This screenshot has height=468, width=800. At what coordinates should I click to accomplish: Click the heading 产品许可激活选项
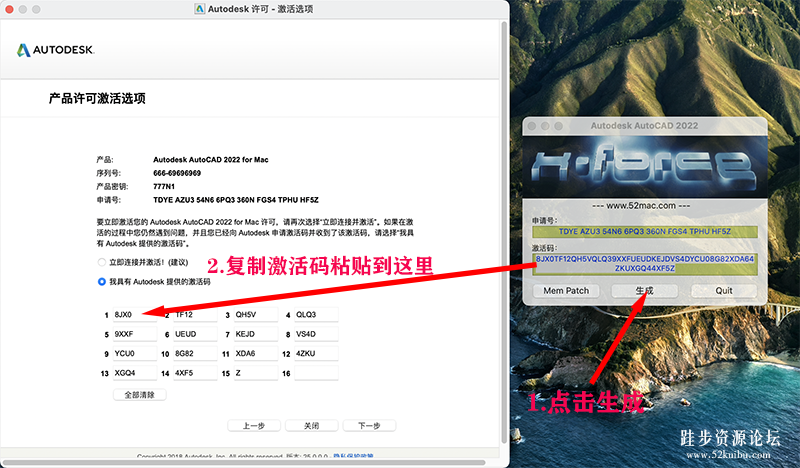click(97, 98)
